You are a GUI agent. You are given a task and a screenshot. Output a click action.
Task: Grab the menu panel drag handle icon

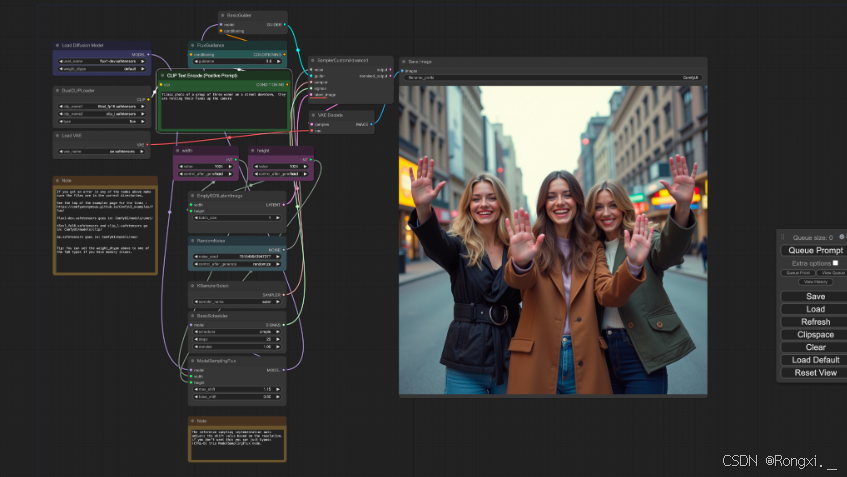point(783,237)
